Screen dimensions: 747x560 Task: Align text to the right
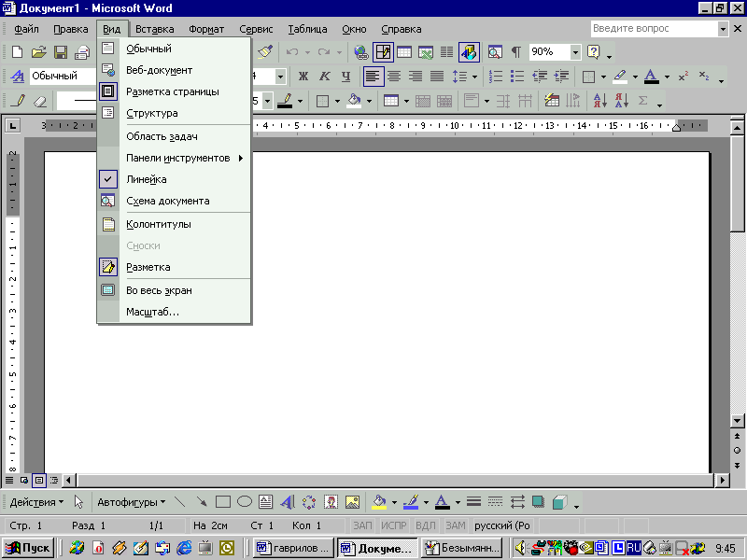point(416,77)
